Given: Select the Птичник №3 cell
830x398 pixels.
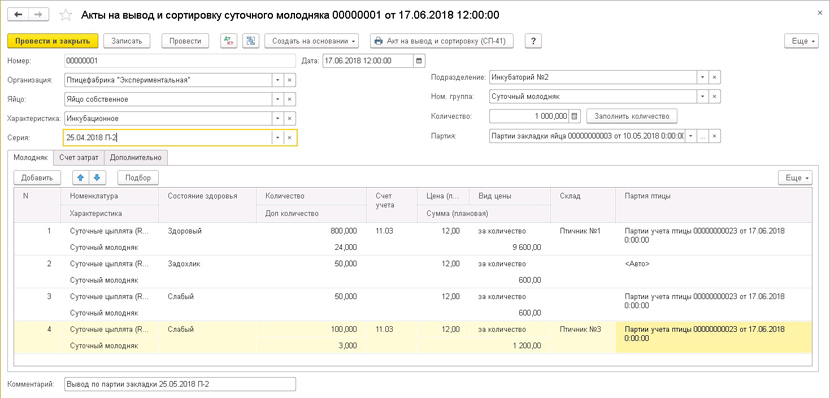Looking at the screenshot, I should [583, 329].
